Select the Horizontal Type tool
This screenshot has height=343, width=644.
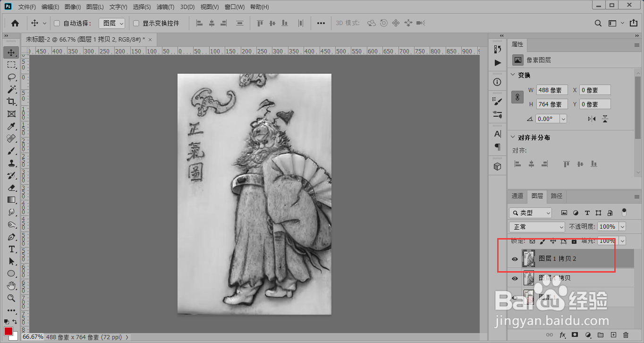(x=11, y=249)
